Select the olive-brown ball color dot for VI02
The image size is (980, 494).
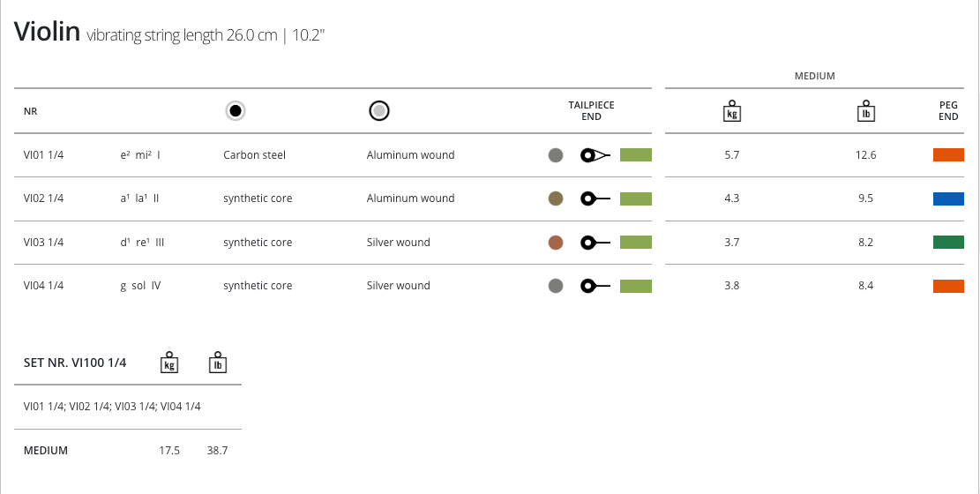click(556, 198)
